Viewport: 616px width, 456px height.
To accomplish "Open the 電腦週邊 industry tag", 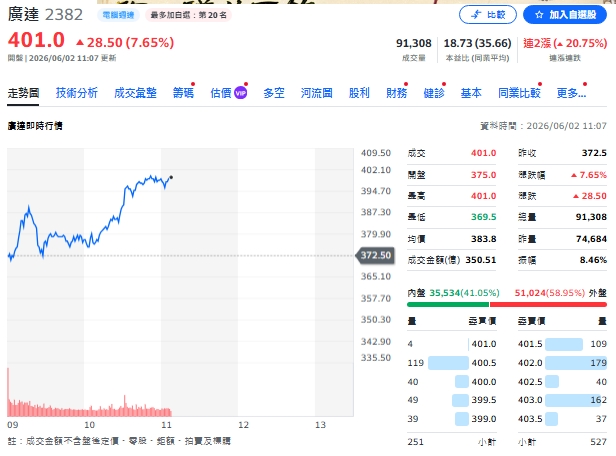I will pyautogui.click(x=118, y=15).
